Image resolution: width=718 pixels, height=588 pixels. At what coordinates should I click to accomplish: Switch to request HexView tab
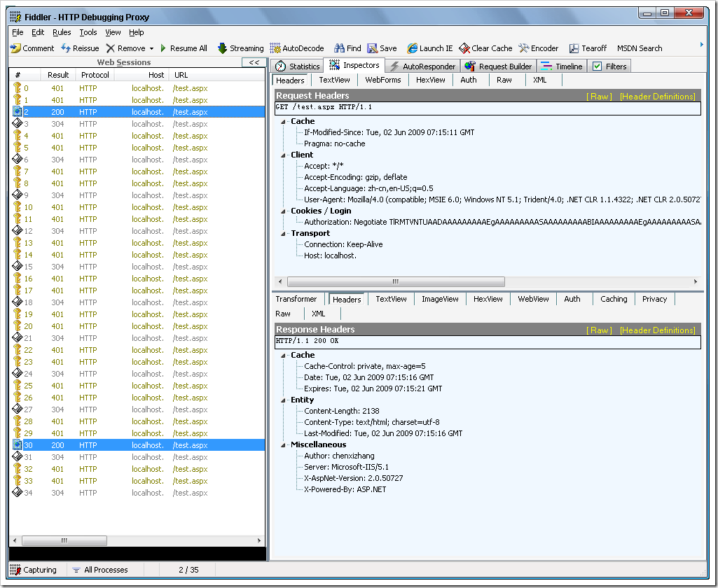pos(430,80)
